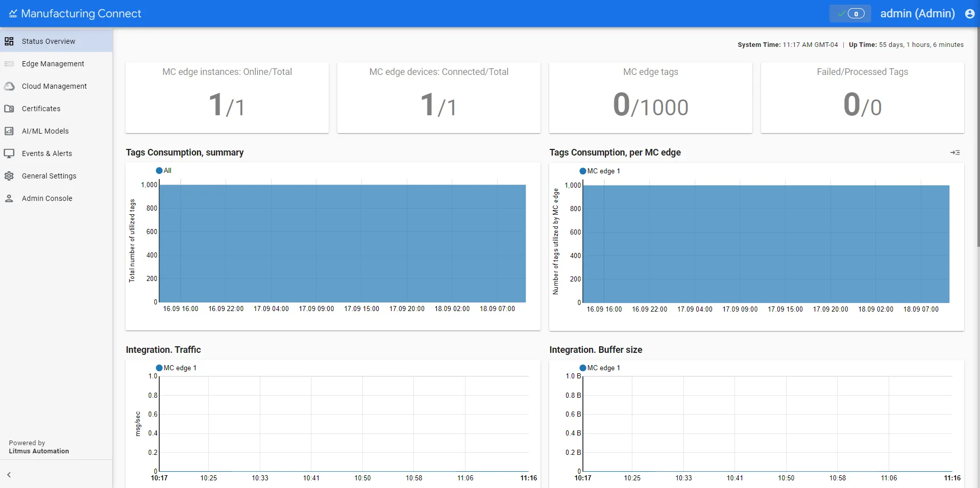Click the General Settings gear icon

click(9, 176)
